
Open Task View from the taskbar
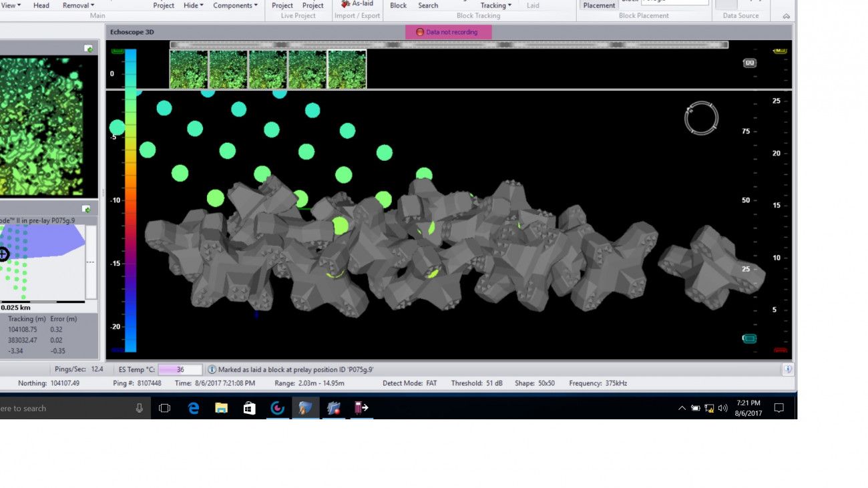pos(165,408)
